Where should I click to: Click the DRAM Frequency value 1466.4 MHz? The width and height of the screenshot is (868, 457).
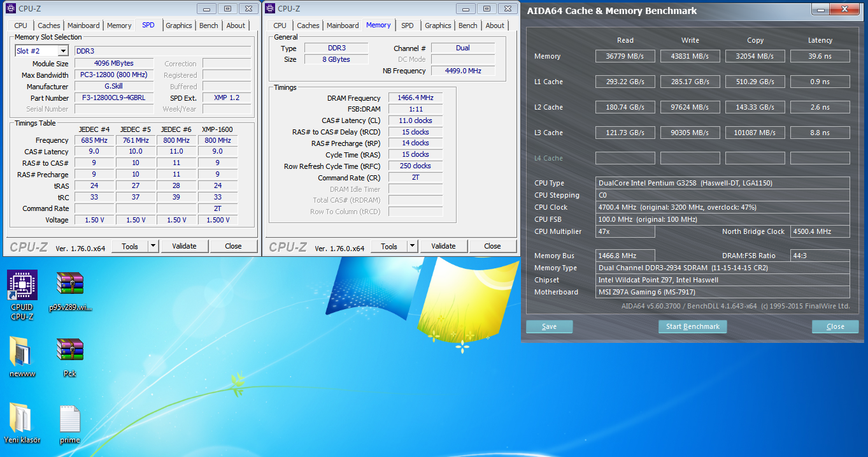(x=415, y=98)
